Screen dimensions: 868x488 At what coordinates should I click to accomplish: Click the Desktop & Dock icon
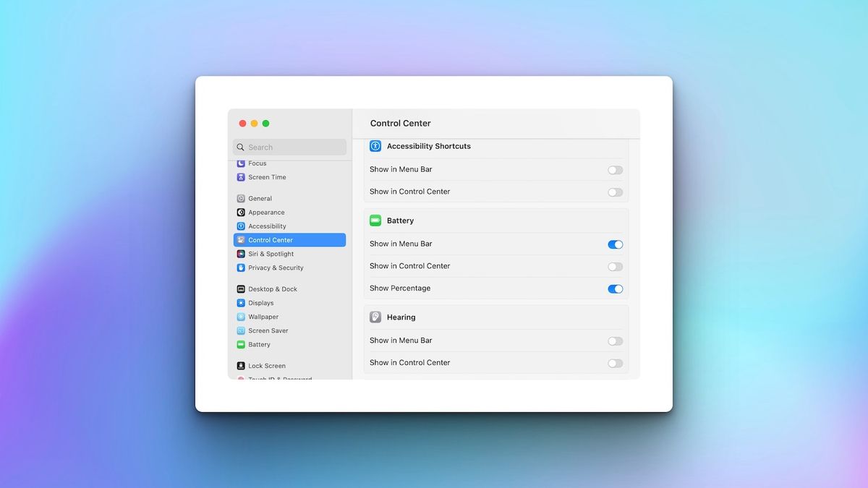(240, 288)
